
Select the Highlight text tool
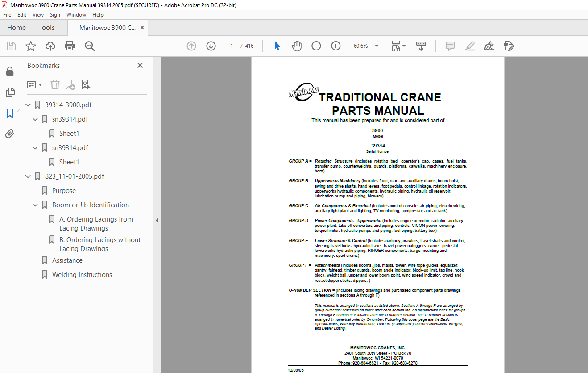(x=470, y=46)
